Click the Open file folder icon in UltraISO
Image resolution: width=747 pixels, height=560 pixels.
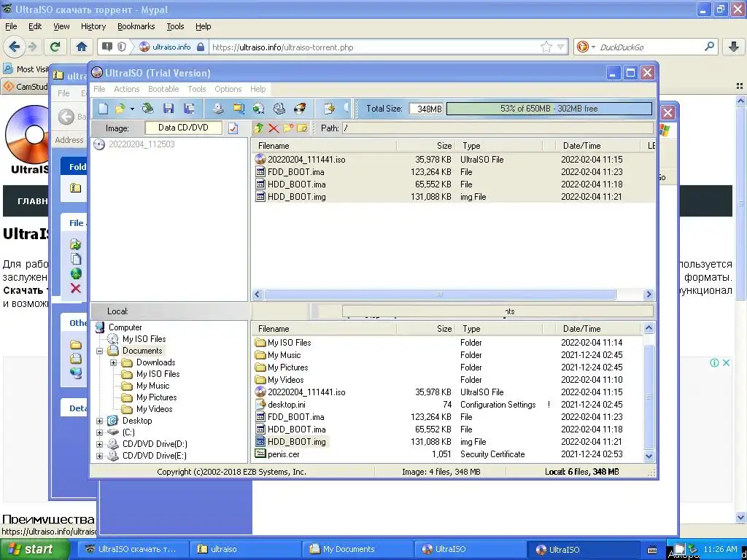(x=119, y=109)
